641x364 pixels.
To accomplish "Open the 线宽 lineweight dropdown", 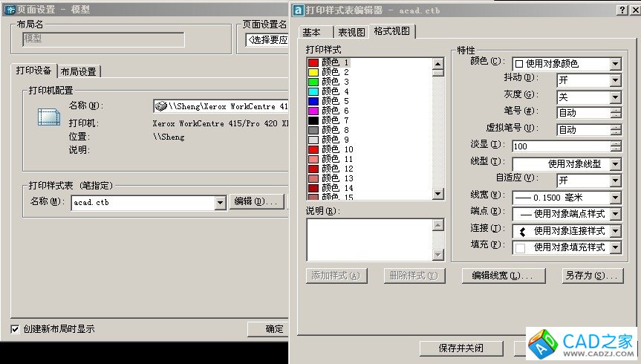I will pos(615,197).
